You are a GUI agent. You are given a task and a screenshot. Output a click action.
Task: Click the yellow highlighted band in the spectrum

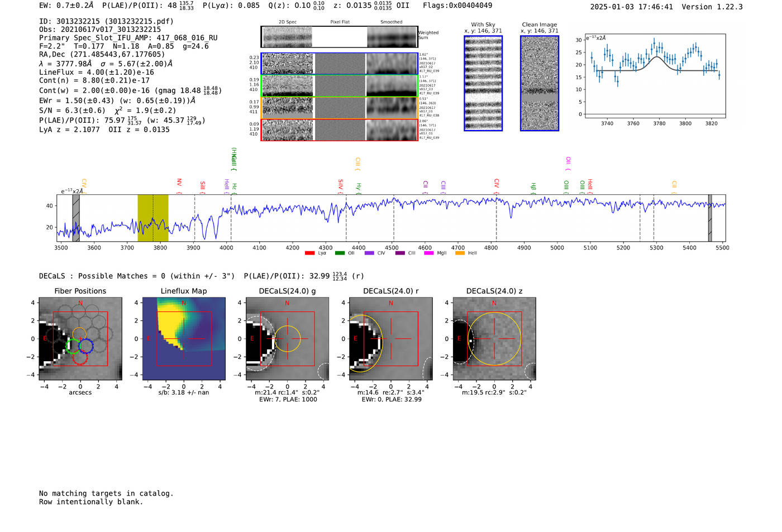[153, 218]
